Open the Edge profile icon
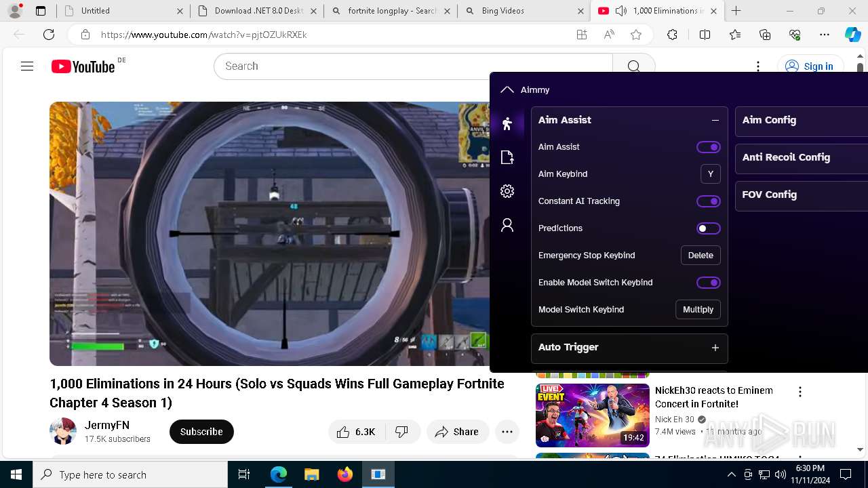Screen dimensions: 868x488 (15, 11)
